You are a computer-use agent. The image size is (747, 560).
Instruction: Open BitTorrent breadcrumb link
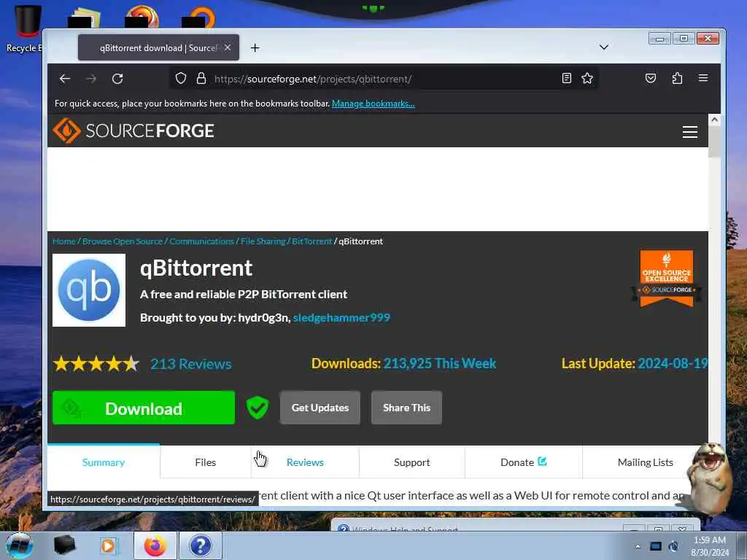(x=311, y=241)
